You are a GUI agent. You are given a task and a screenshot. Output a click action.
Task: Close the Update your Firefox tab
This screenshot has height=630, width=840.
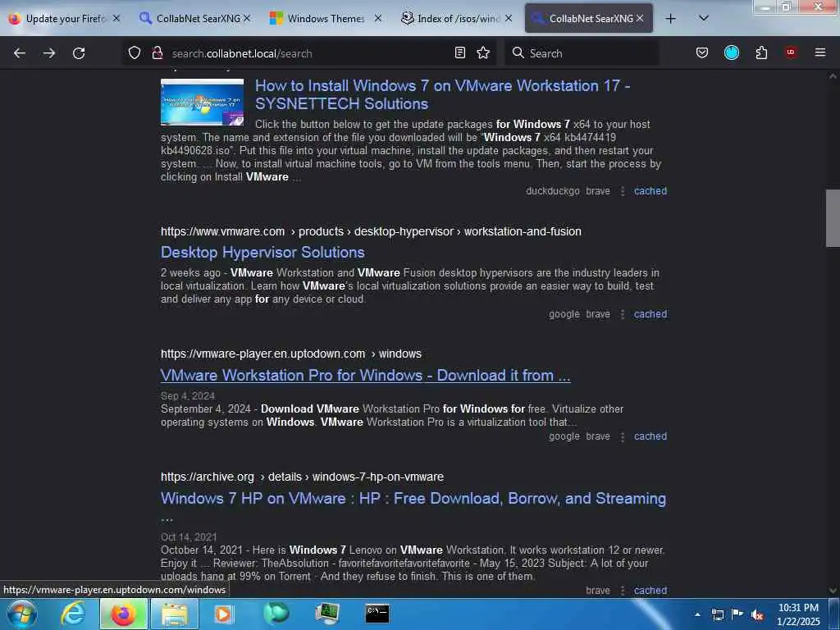(x=116, y=19)
